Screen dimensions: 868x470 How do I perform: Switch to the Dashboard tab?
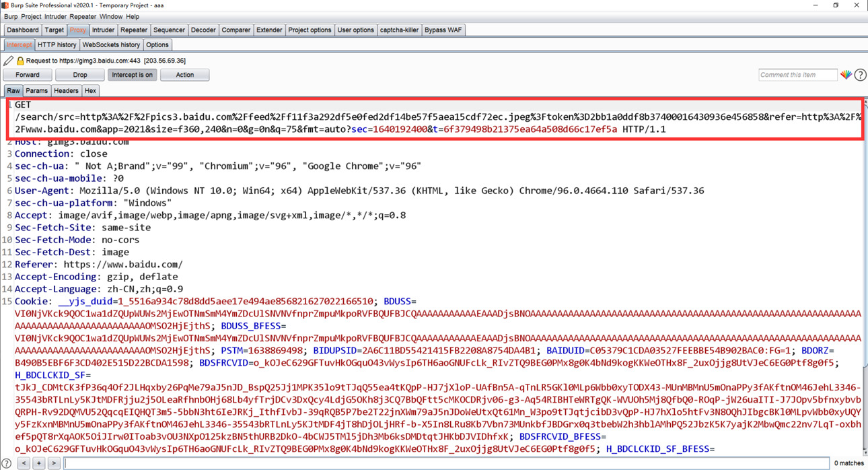coord(23,30)
